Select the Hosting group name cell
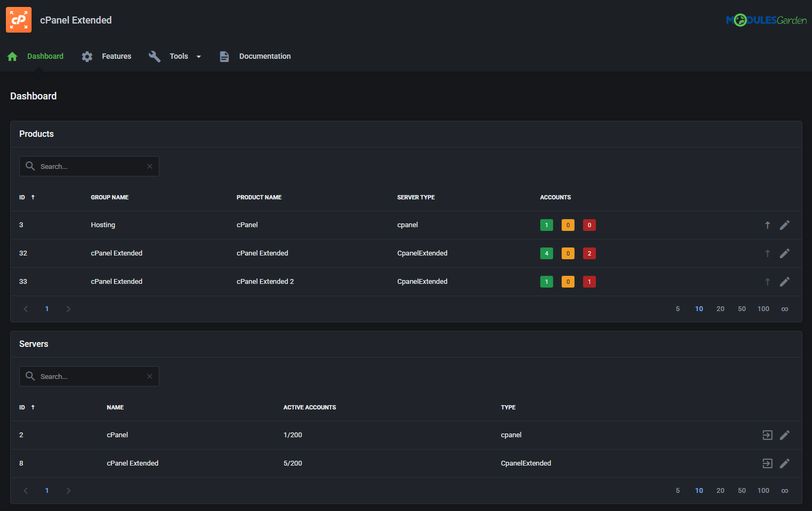The width and height of the screenshot is (812, 511). (103, 225)
